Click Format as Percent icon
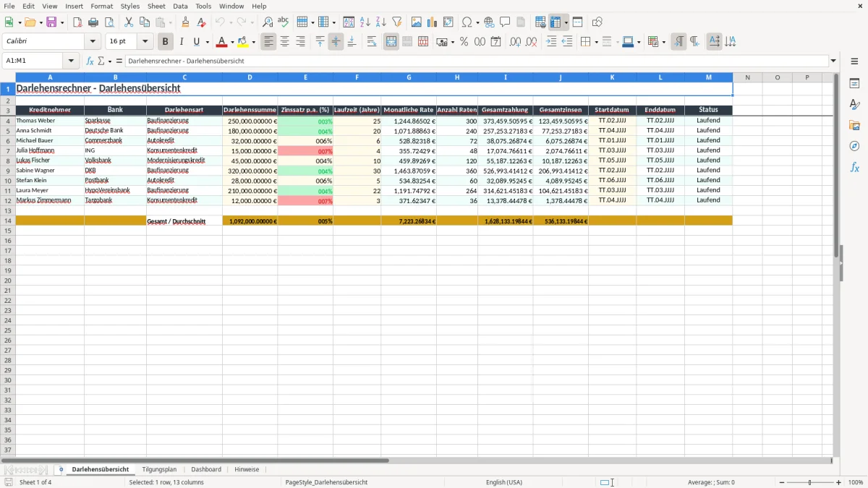Image resolution: width=868 pixels, height=488 pixels. tap(464, 42)
